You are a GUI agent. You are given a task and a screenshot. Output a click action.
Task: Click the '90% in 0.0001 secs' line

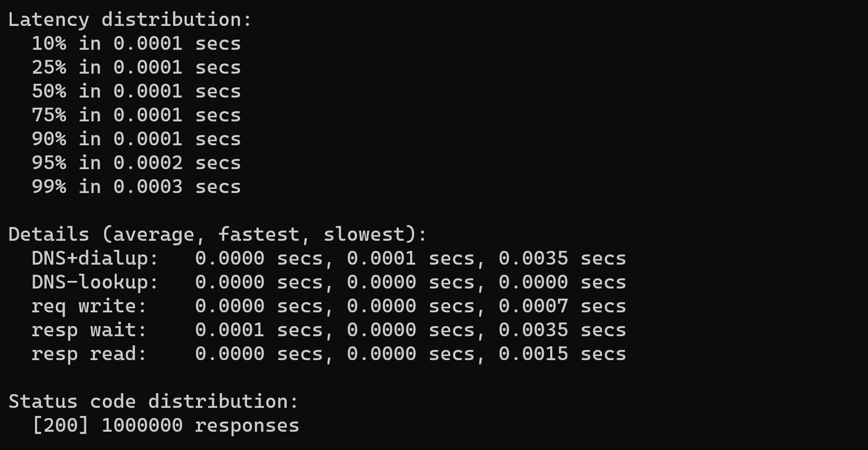click(x=136, y=139)
